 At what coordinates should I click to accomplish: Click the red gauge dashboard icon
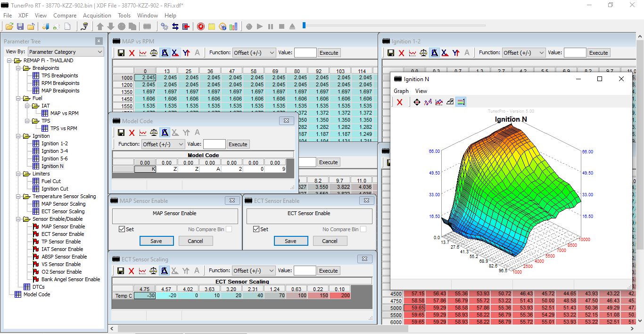(201, 26)
